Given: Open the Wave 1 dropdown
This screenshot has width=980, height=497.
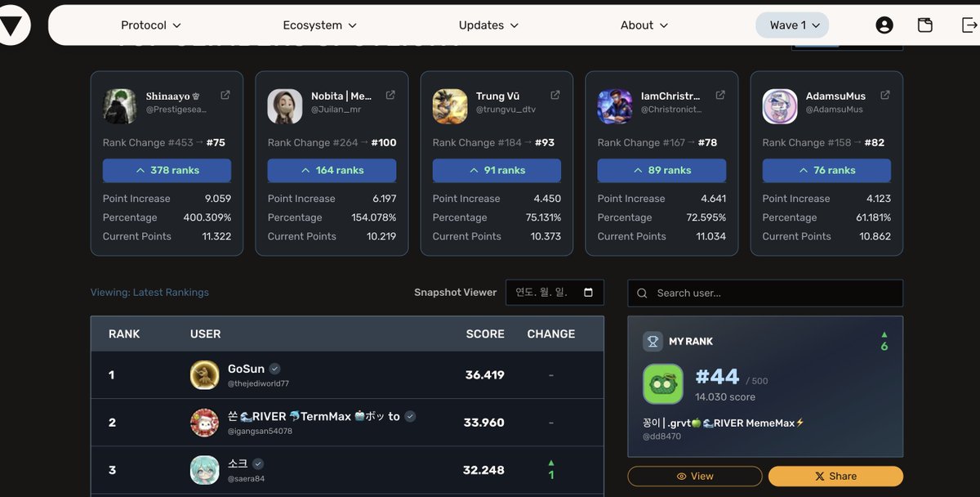Looking at the screenshot, I should point(792,25).
